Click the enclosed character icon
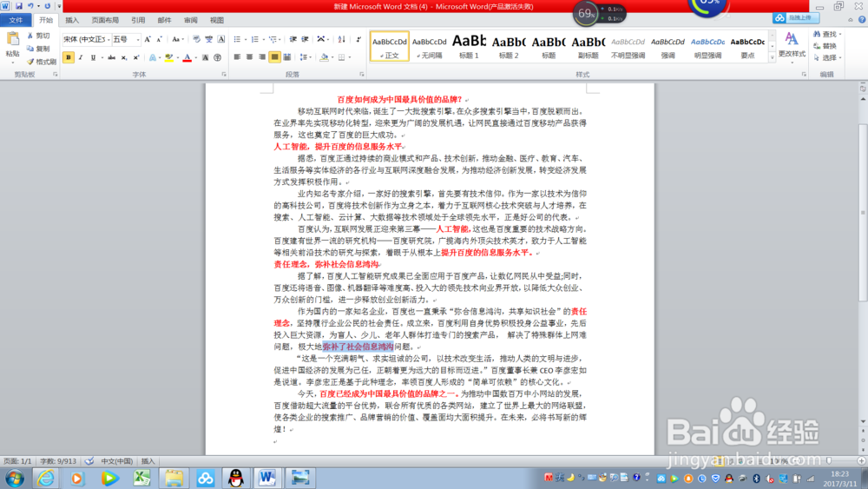 218,57
